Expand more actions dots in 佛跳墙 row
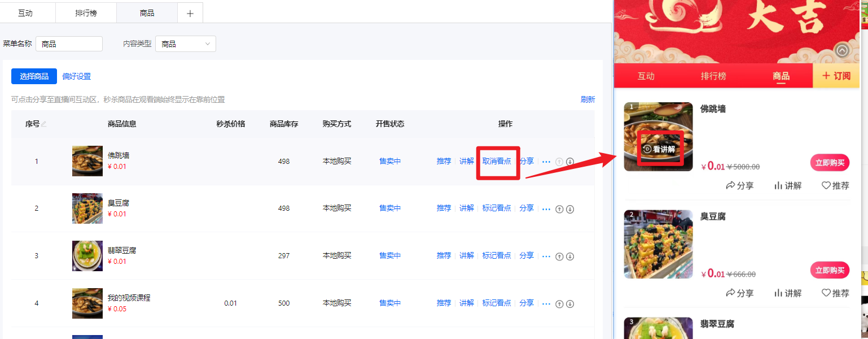Image resolution: width=868 pixels, height=339 pixels. pyautogui.click(x=546, y=162)
